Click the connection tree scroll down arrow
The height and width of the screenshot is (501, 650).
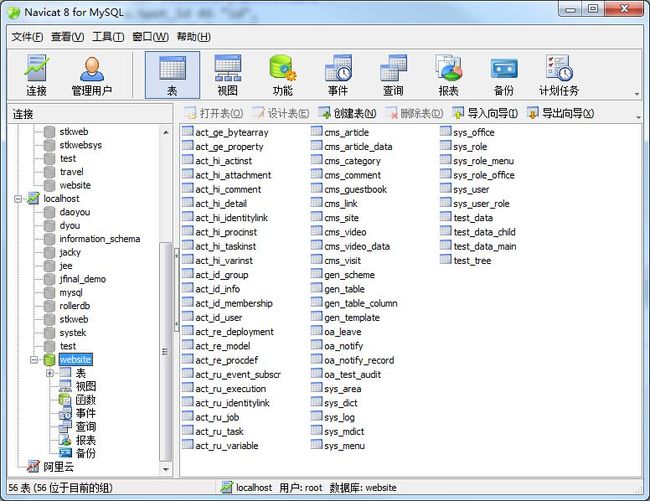pos(166,470)
